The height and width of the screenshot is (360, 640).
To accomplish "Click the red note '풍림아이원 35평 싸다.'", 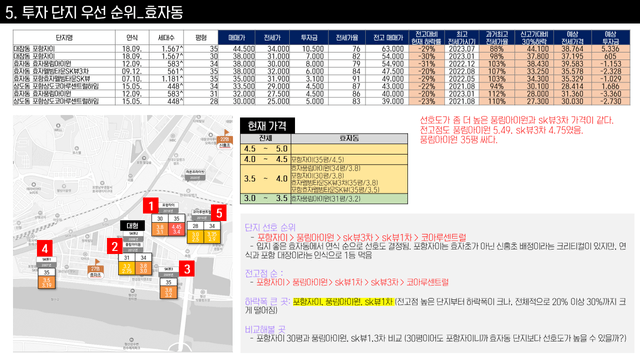I will pos(458,140).
